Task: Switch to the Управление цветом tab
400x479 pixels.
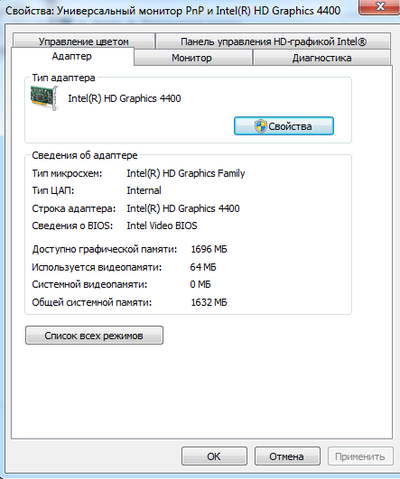Action: (84, 41)
